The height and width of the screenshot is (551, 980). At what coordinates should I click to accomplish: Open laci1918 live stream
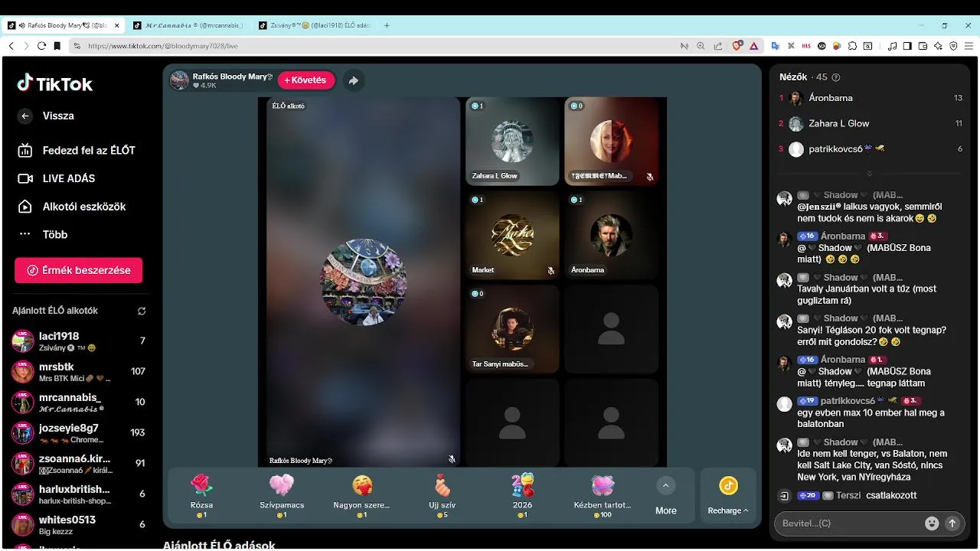coord(78,341)
